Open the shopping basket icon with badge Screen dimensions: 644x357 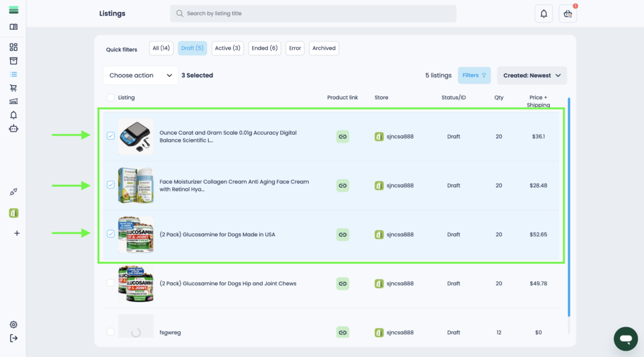567,14
